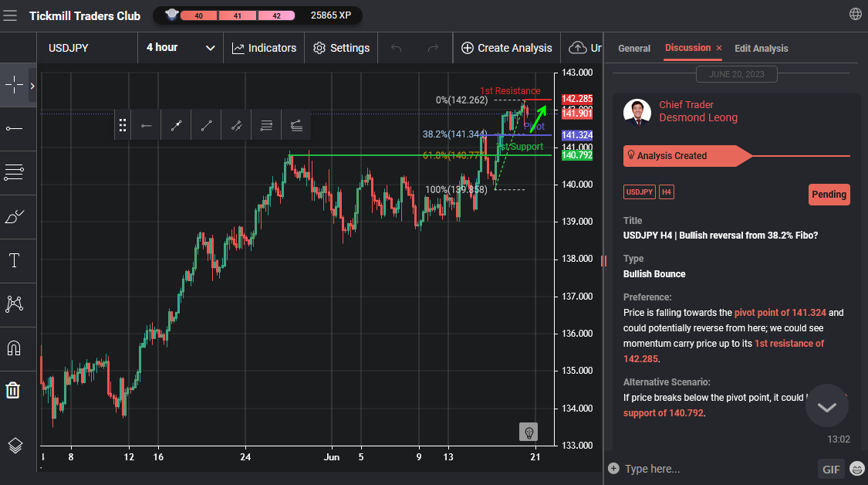Open chart Settings

pos(341,48)
